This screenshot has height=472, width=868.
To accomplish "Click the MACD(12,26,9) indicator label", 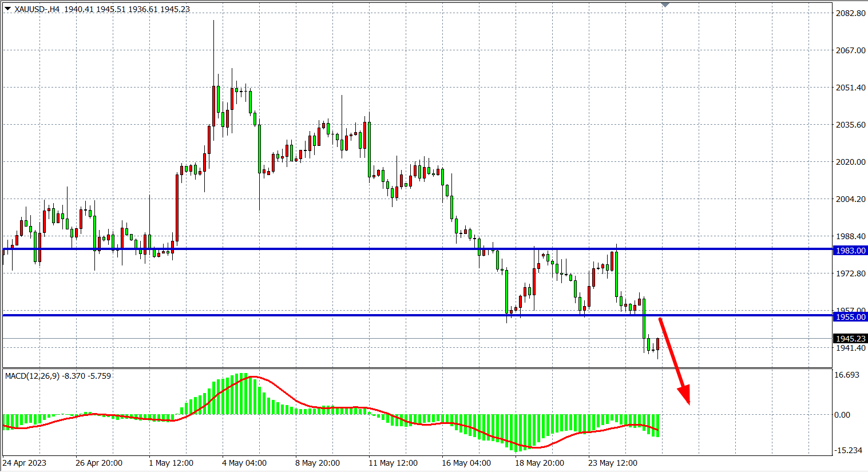I will [x=32, y=376].
